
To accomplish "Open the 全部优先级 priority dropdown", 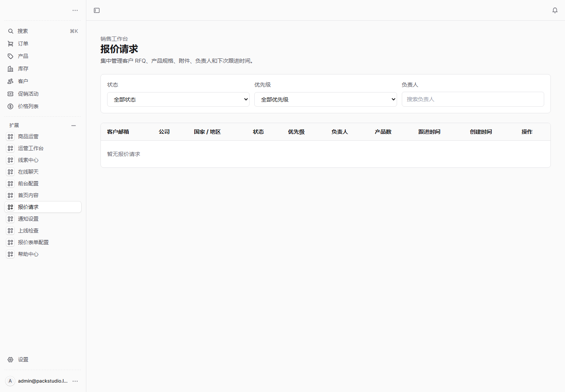I will pyautogui.click(x=325, y=100).
